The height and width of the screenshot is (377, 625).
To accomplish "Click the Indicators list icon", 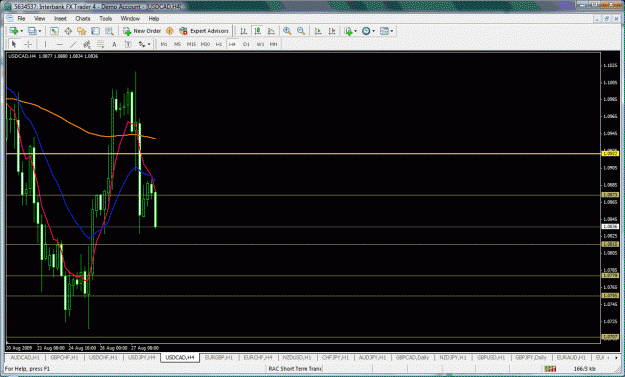I will point(348,31).
